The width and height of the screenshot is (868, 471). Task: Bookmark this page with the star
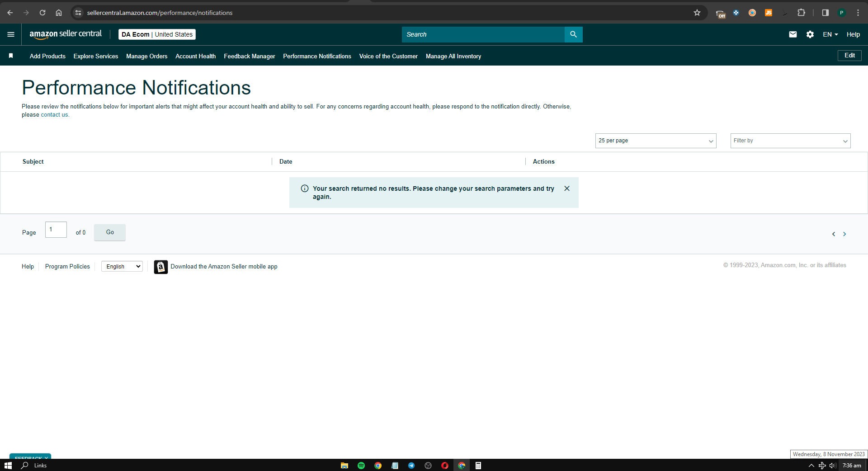click(697, 13)
